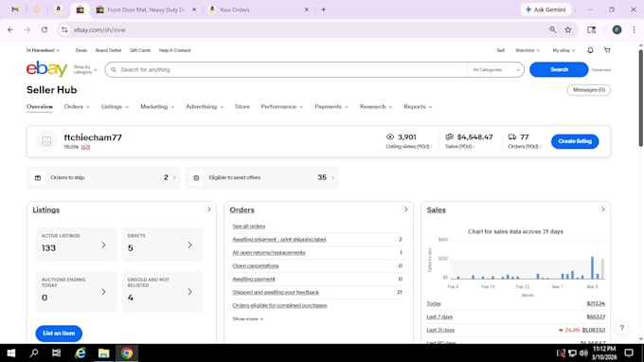Select the Overview tab
The height and width of the screenshot is (362, 644).
(x=40, y=107)
